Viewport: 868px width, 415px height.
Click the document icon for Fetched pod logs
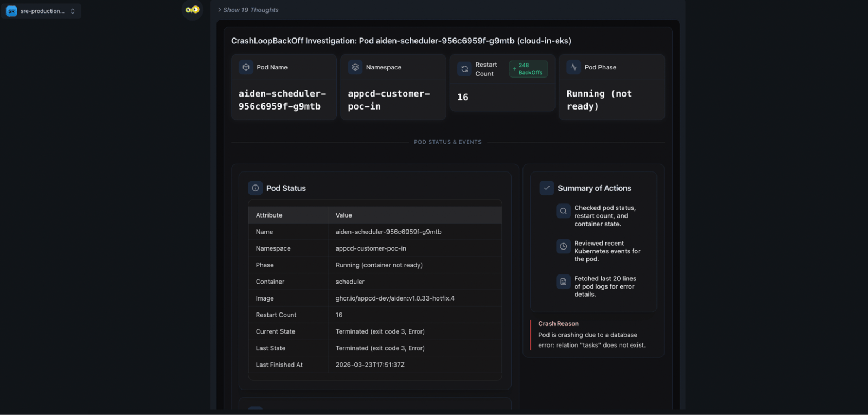[x=564, y=282]
